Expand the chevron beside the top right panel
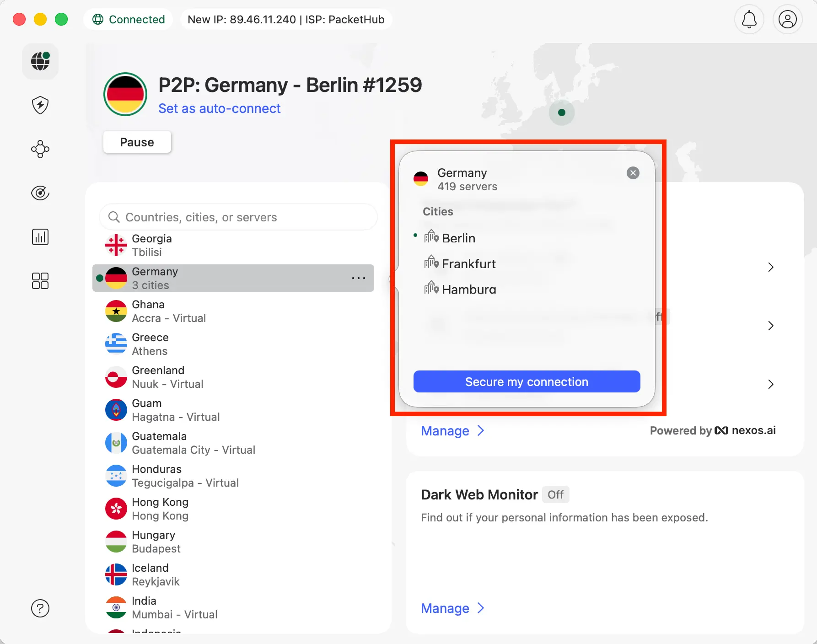The width and height of the screenshot is (817, 644). (771, 267)
